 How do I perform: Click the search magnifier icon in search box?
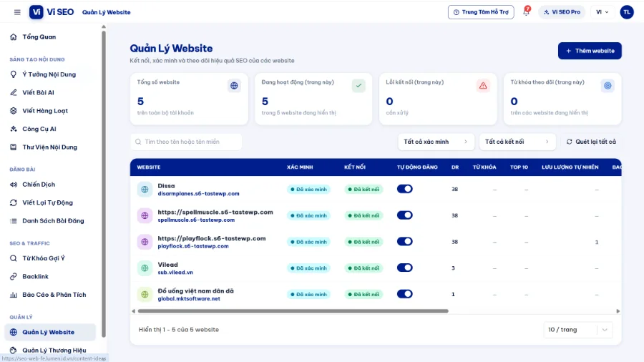pos(138,142)
